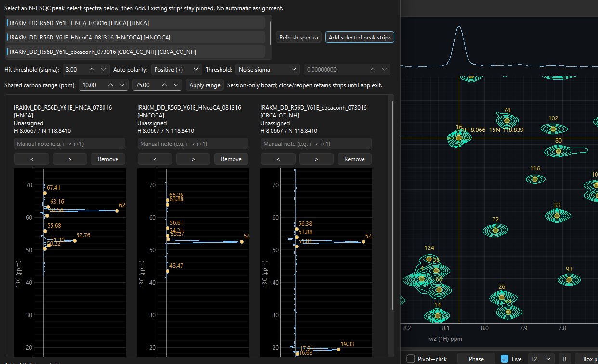Click the Phase button

476,359
